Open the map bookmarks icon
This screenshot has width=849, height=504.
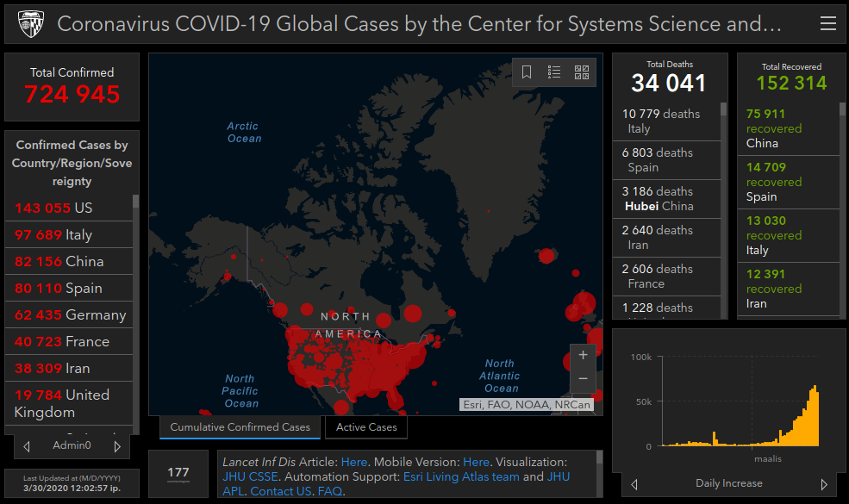click(527, 72)
